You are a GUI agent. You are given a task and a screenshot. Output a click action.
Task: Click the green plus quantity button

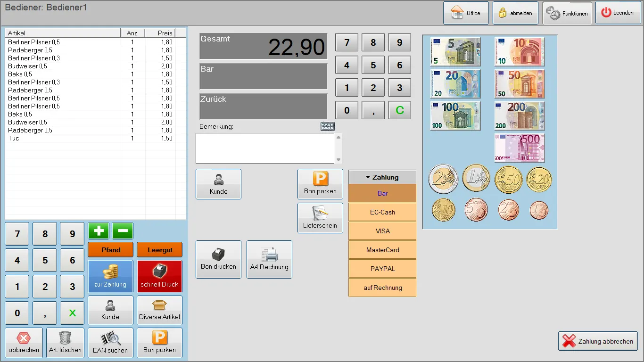pyautogui.click(x=99, y=231)
